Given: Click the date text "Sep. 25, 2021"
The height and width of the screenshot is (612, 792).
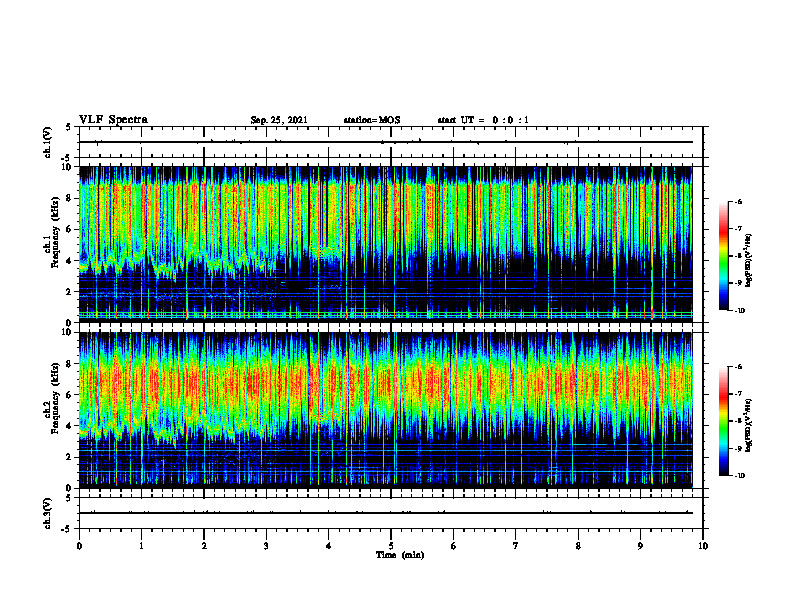Looking at the screenshot, I should point(279,120).
